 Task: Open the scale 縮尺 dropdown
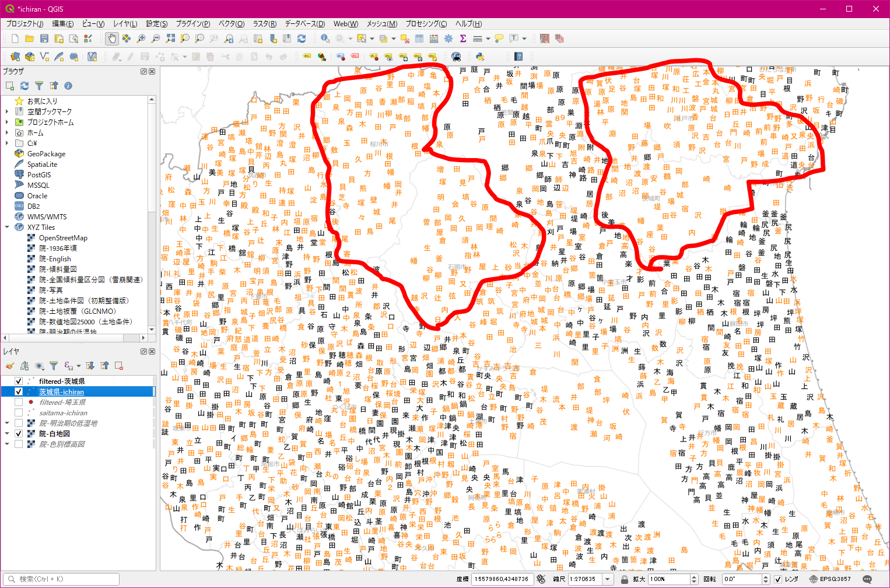coord(608,579)
